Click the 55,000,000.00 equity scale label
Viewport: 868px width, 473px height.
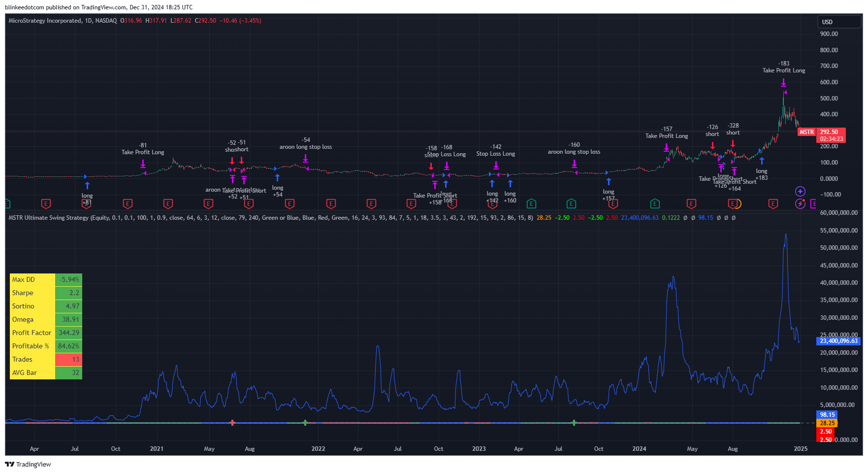point(839,231)
